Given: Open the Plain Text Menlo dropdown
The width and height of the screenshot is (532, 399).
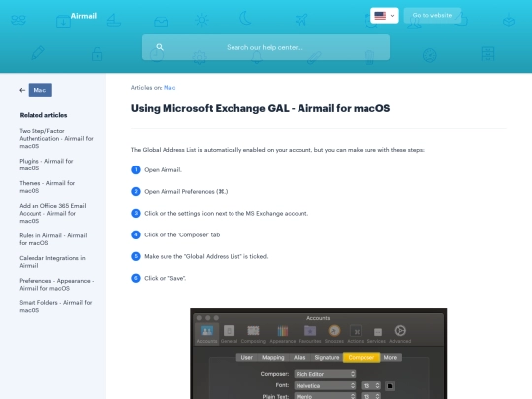Looking at the screenshot, I should (x=325, y=396).
